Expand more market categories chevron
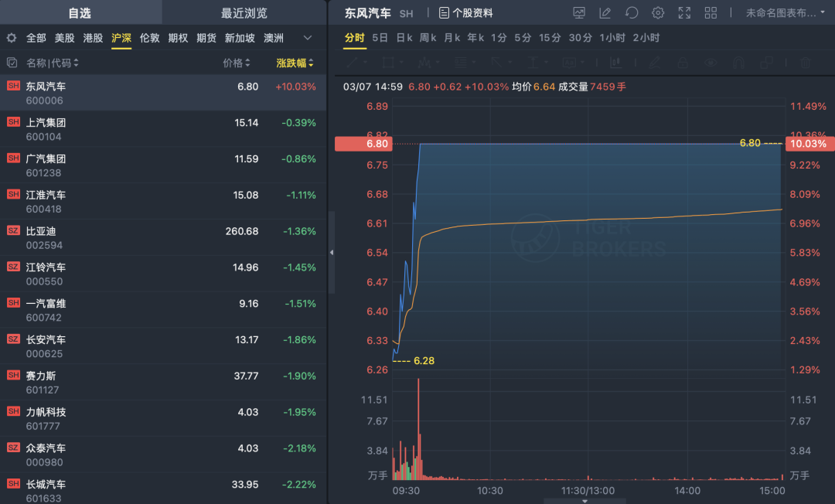 (307, 38)
